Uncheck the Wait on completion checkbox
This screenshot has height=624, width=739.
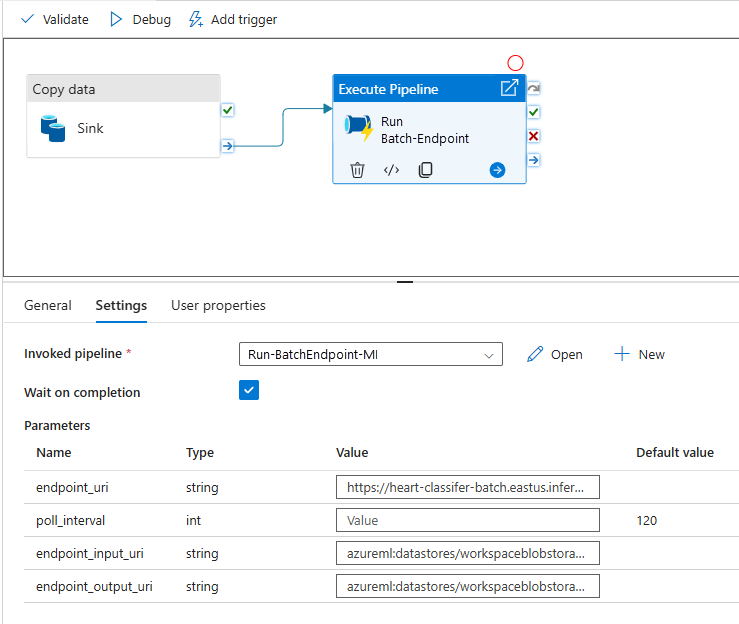[249, 390]
